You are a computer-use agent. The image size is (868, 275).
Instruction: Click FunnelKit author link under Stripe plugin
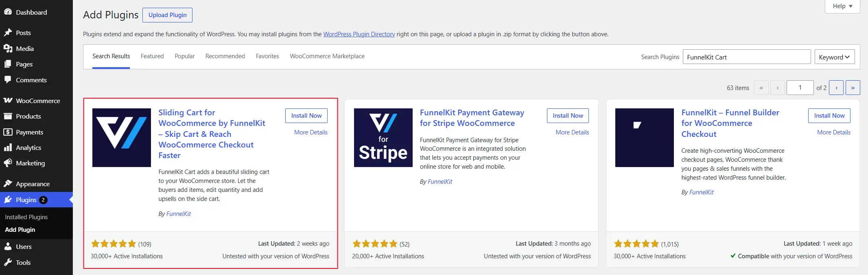tap(440, 182)
